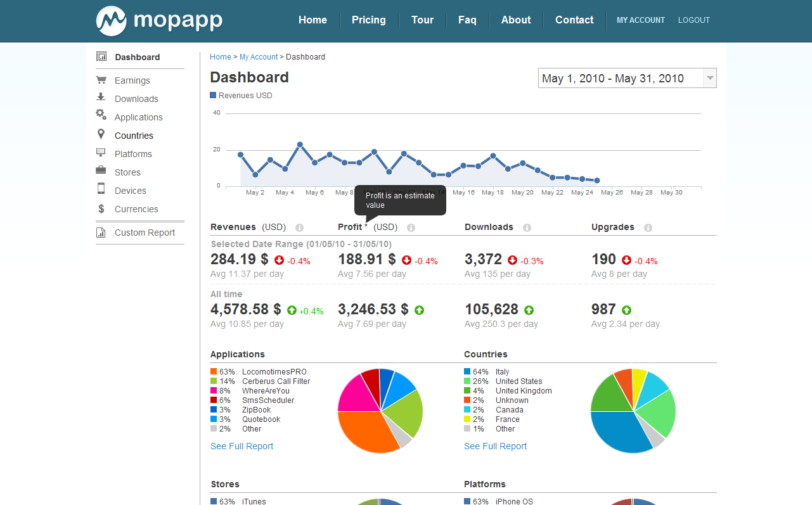Image resolution: width=812 pixels, height=505 pixels.
Task: Click info icon next to Profit (USD)
Action: 411,227
